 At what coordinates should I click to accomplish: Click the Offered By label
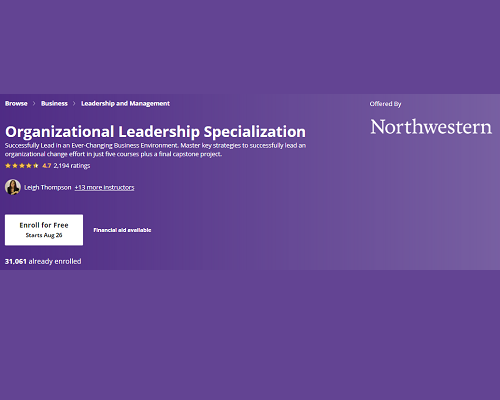coord(385,104)
